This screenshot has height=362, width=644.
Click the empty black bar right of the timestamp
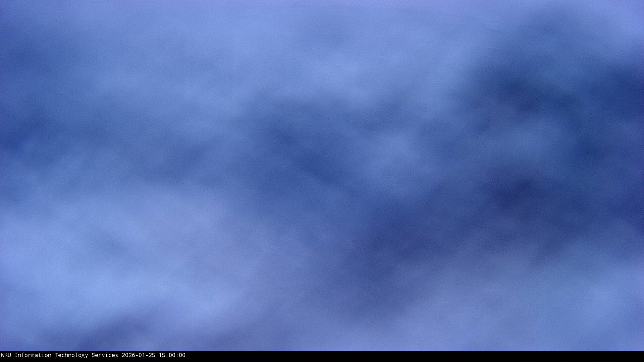pos(402,356)
